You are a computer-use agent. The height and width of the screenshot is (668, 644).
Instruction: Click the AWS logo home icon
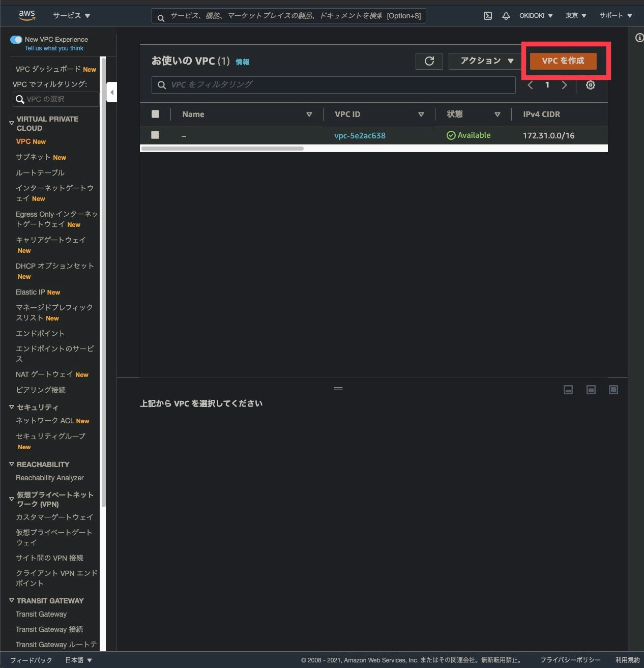27,16
